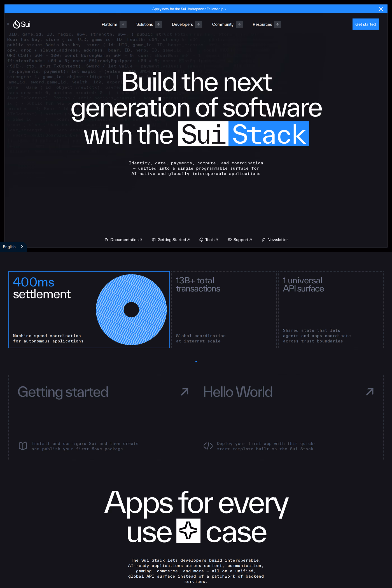Image resolution: width=392 pixels, height=588 pixels.
Task: Click the pen icon beside Newsletter
Action: 263,240
